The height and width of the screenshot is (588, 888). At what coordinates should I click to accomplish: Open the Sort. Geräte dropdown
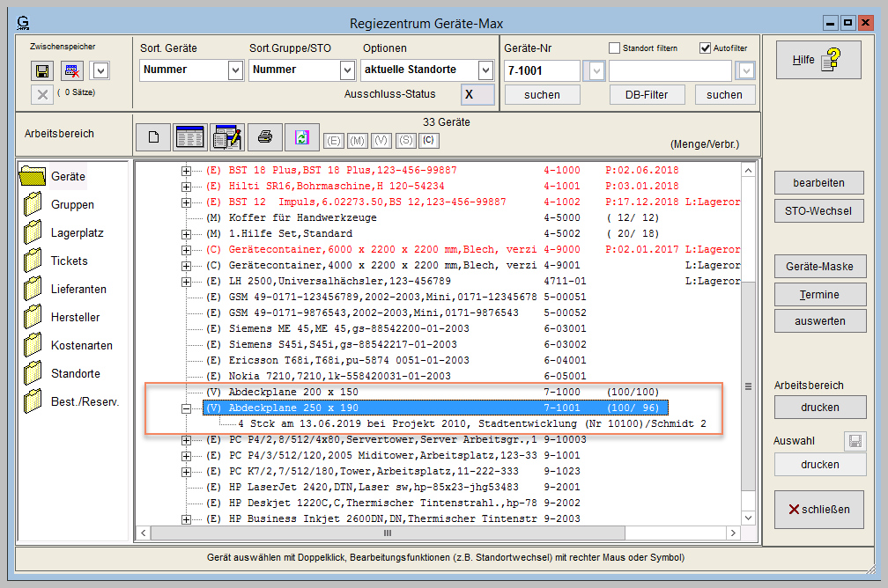(235, 70)
